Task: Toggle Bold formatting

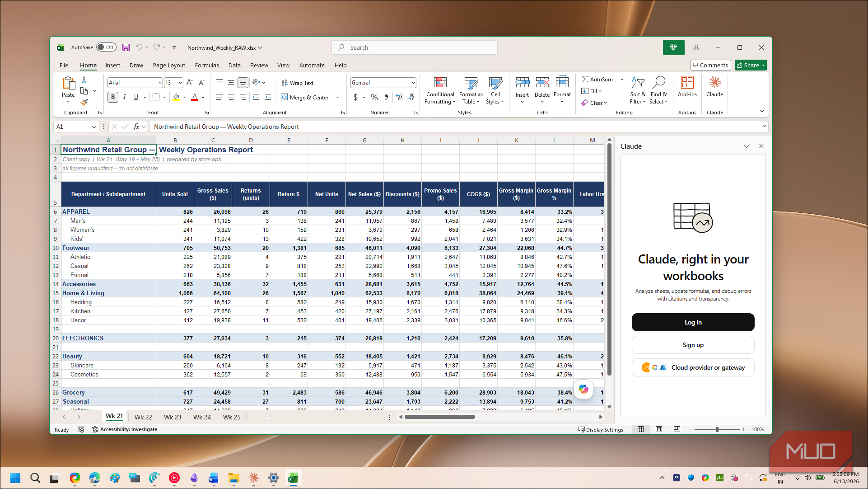Action: (113, 97)
